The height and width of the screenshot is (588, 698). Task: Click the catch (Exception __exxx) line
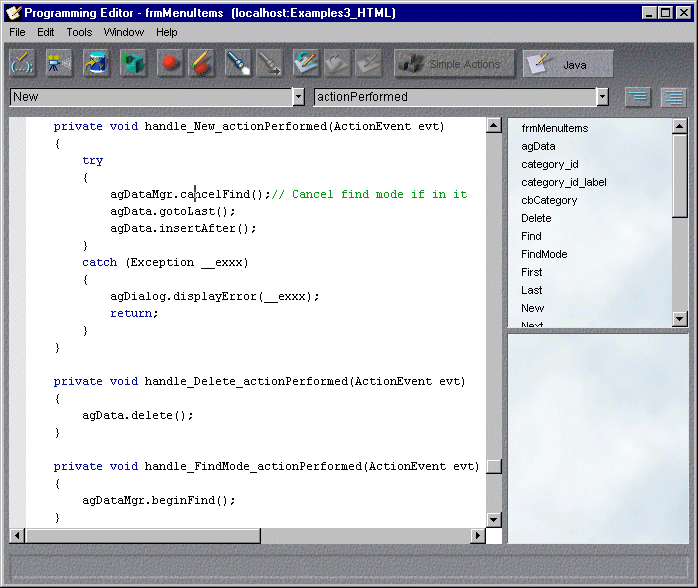coord(165,263)
